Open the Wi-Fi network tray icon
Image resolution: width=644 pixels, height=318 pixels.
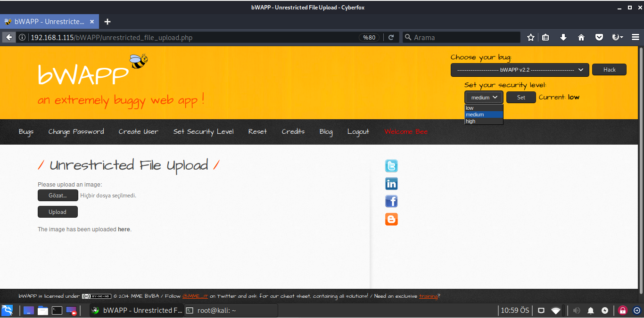(x=556, y=310)
